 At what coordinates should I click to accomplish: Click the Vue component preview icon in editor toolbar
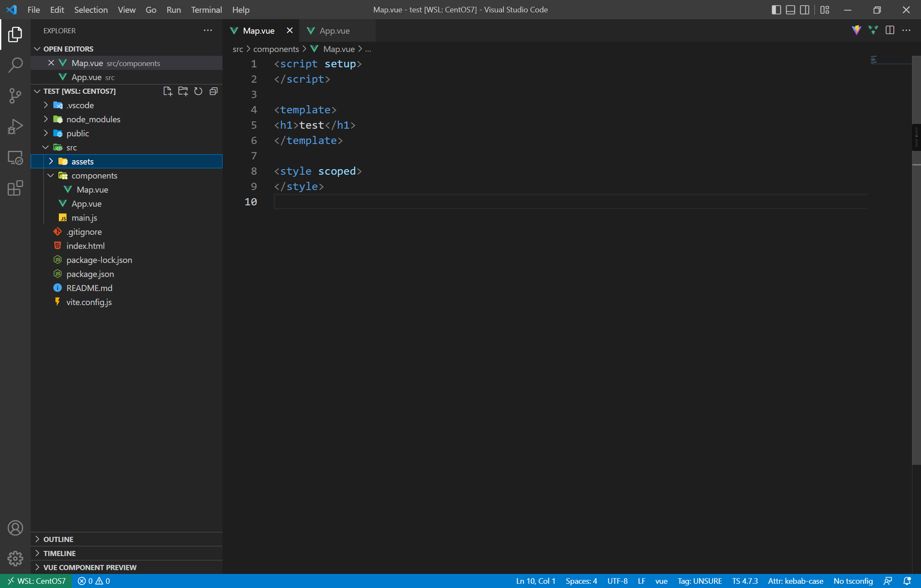tap(873, 30)
